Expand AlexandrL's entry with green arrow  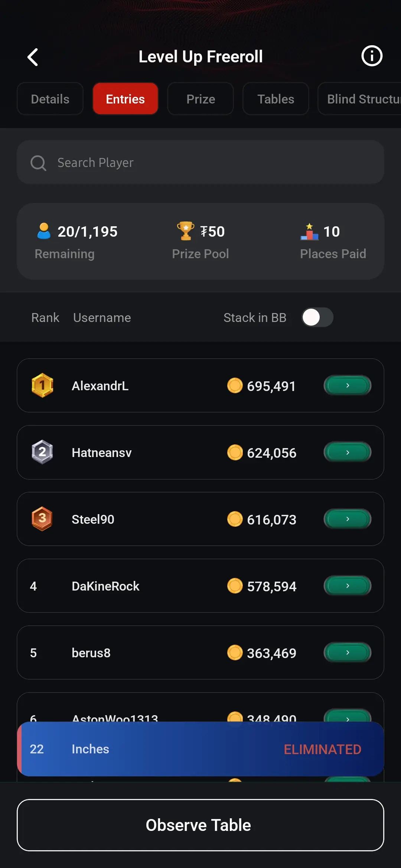point(348,385)
